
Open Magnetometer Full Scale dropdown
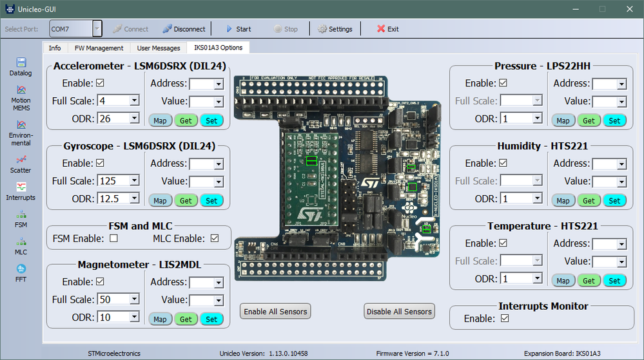[134, 299]
